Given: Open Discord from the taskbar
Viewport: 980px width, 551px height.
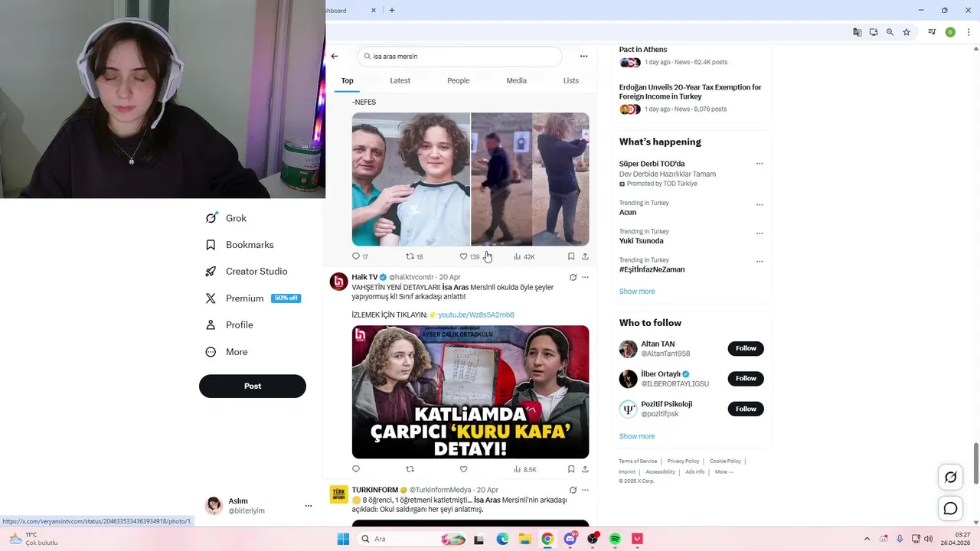Looking at the screenshot, I should tap(570, 539).
